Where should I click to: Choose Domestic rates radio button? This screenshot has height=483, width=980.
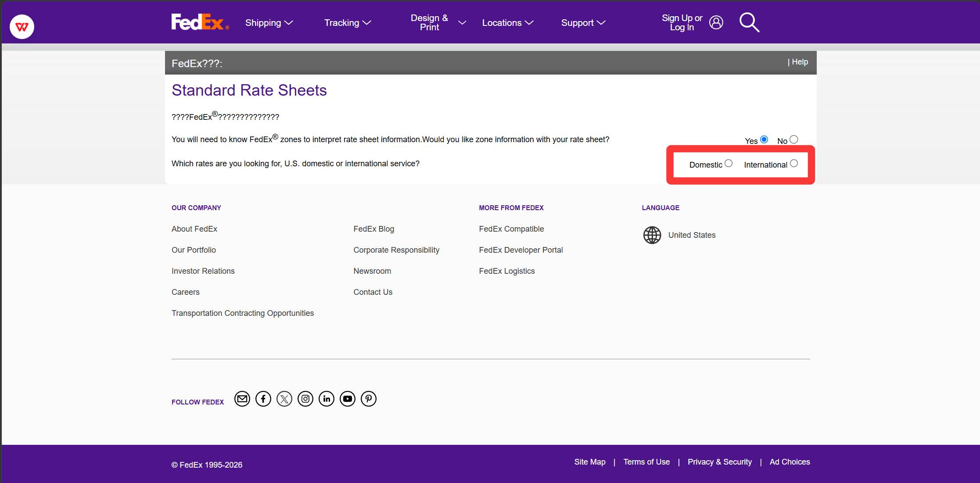point(729,164)
